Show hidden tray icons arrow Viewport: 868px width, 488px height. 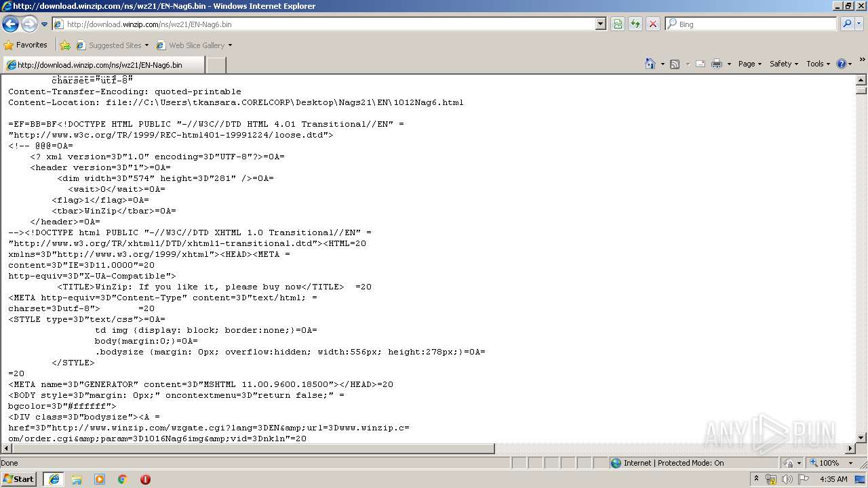point(757,479)
